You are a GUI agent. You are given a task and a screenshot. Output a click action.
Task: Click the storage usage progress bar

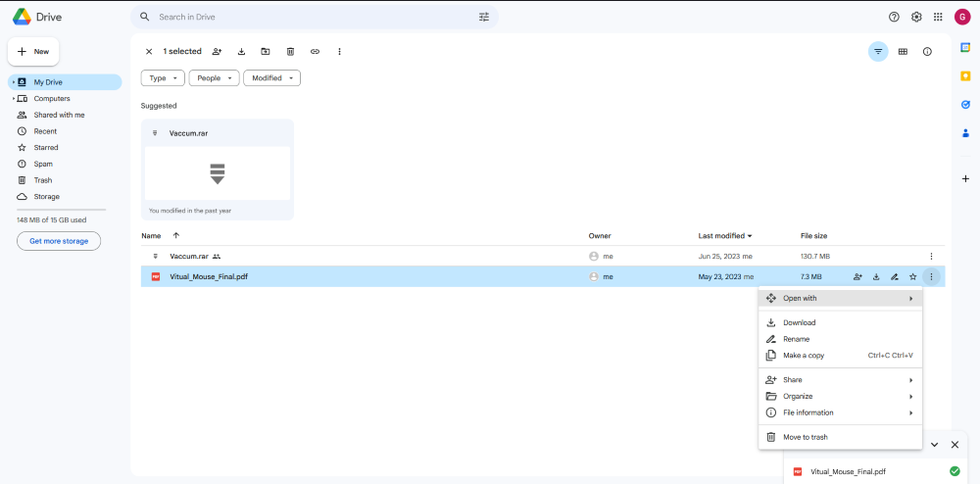[61, 210]
